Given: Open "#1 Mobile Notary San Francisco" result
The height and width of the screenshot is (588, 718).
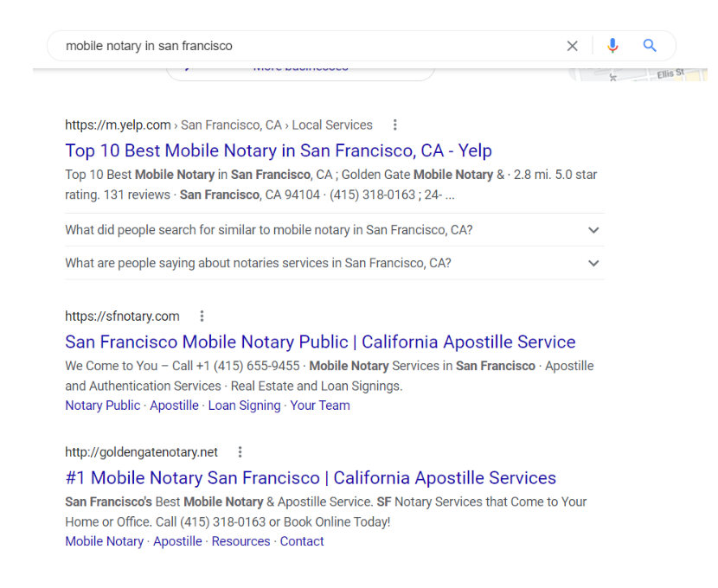Looking at the screenshot, I should click(311, 477).
